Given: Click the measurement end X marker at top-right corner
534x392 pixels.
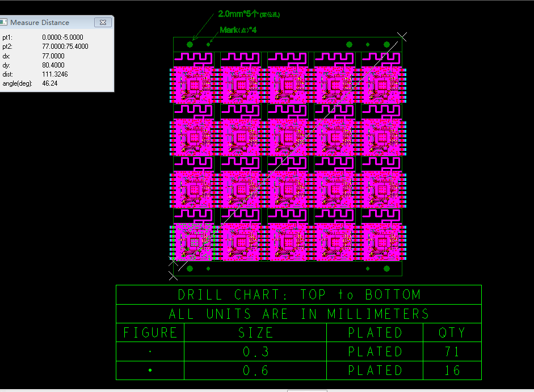Looking at the screenshot, I should click(x=402, y=37).
